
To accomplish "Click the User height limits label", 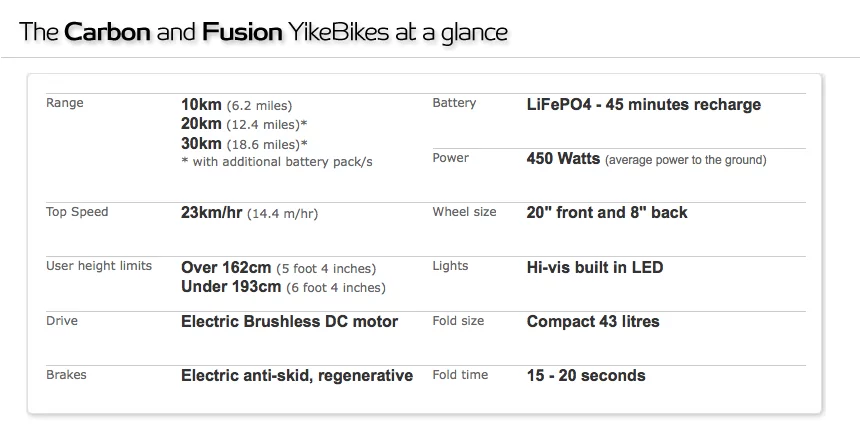I will 99,266.
